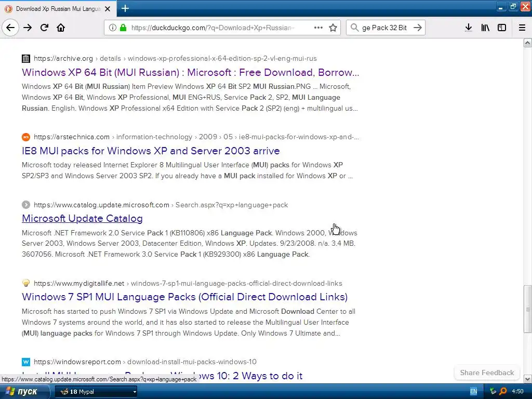Click the scroll down arrow
This screenshot has height=399, width=532.
coord(527,379)
